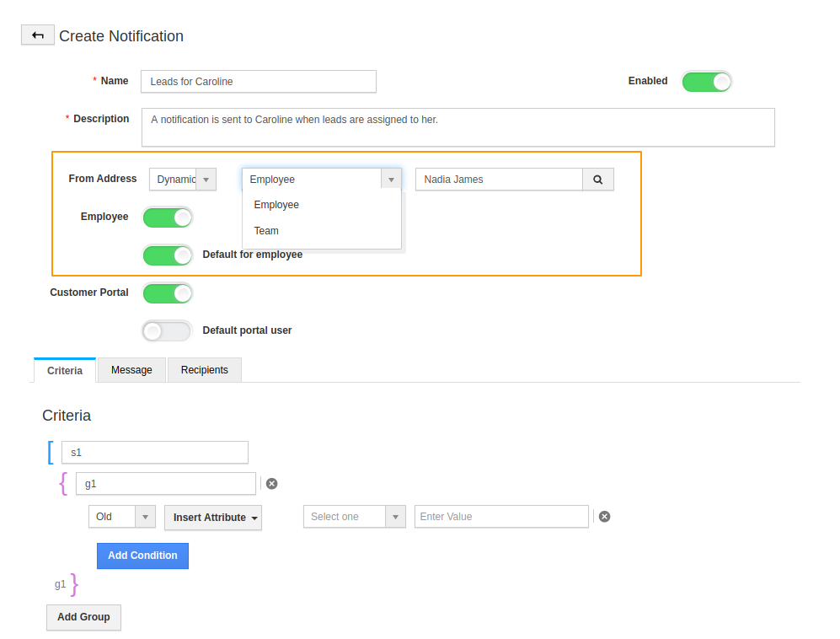Viewport: 840px width, 639px height.
Task: Click the back arrow button
Action: coord(37,35)
